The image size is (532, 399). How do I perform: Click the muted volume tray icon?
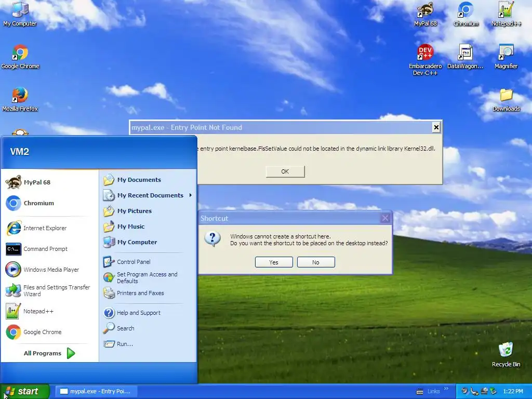(465, 391)
